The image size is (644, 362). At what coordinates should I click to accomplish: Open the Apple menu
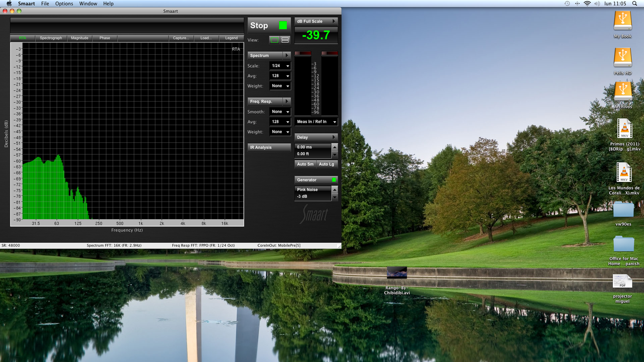click(x=9, y=4)
